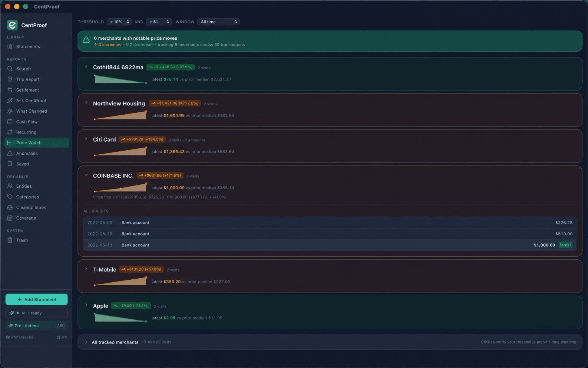Click the Trip Report pin icon

[10, 79]
